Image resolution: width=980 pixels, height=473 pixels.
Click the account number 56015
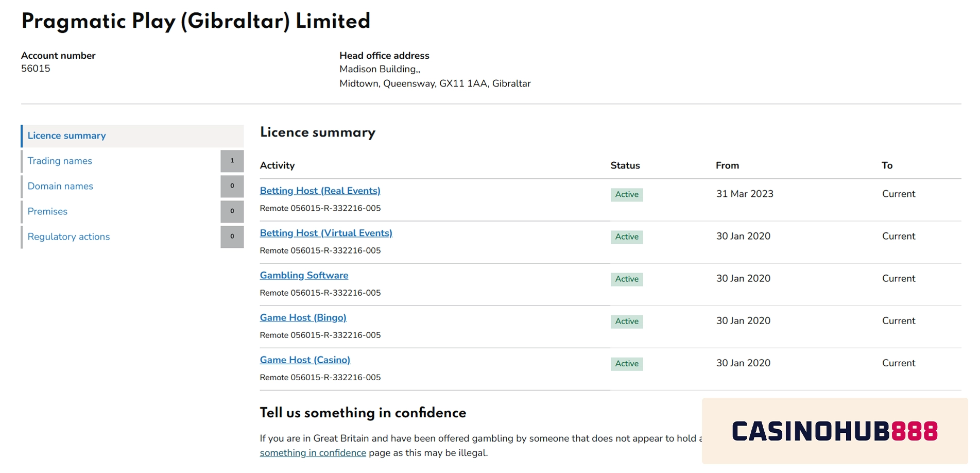(x=36, y=69)
